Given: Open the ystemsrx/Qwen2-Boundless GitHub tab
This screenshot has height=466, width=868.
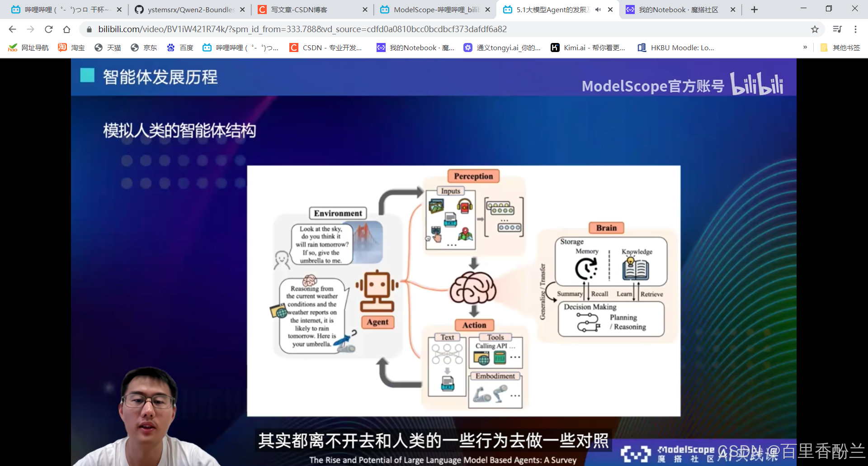Looking at the screenshot, I should tap(190, 10).
